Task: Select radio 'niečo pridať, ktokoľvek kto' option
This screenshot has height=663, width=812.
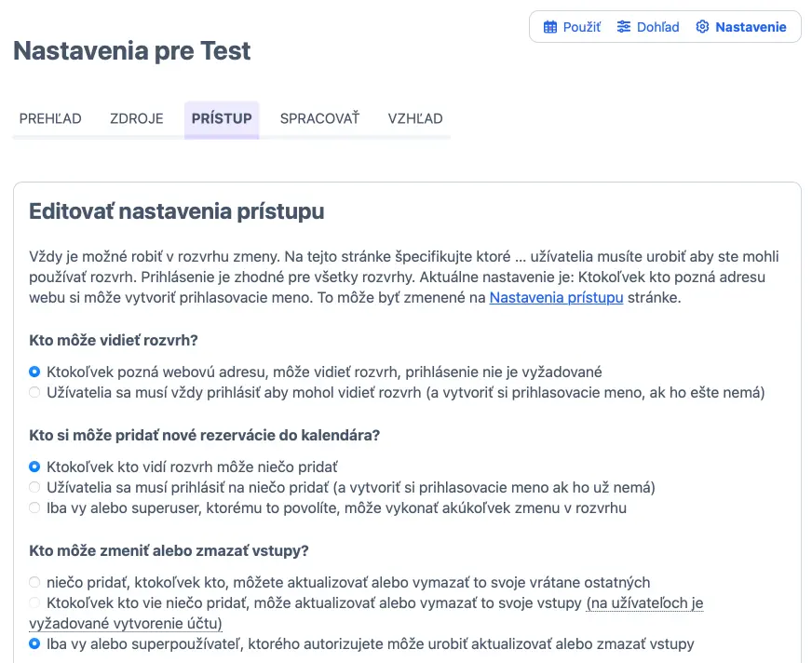Action: coord(34,582)
